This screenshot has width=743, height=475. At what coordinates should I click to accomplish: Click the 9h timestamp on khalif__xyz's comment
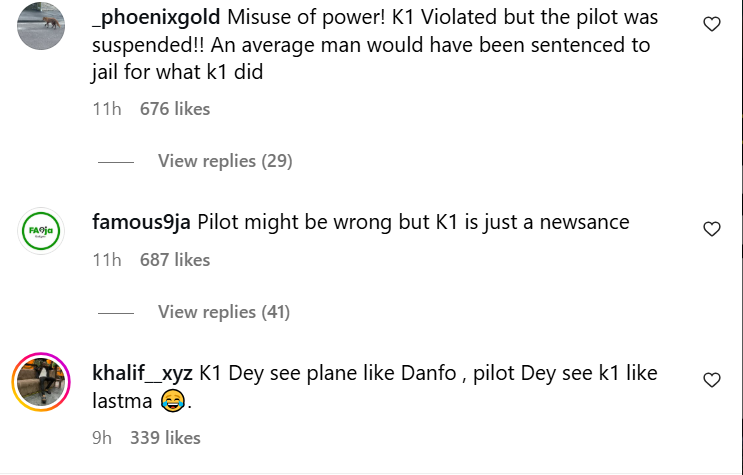tap(102, 438)
